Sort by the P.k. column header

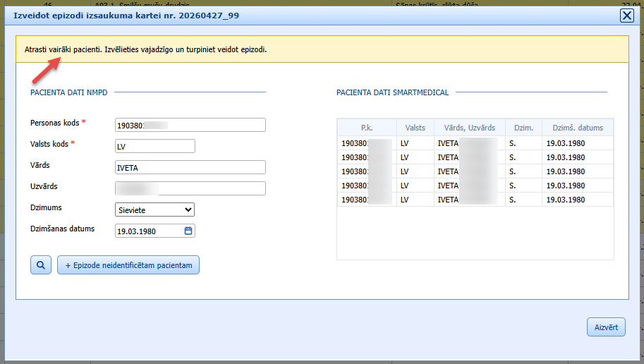[367, 128]
